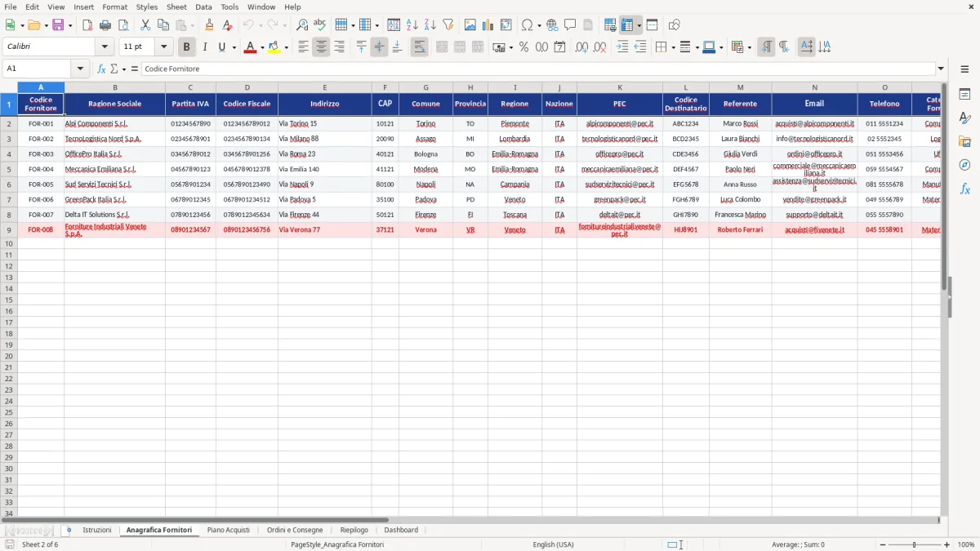The image size is (980, 551).
Task: Switch to the Dashboard sheet tab
Action: [x=401, y=530]
